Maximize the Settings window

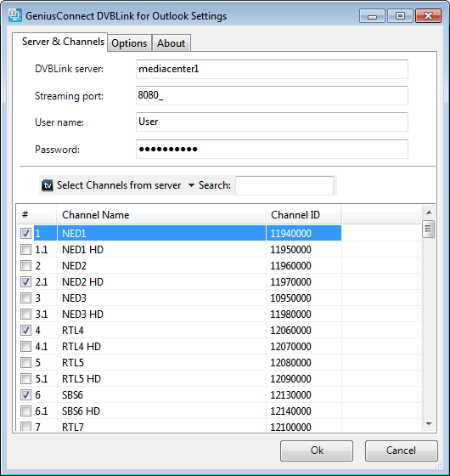pos(400,16)
